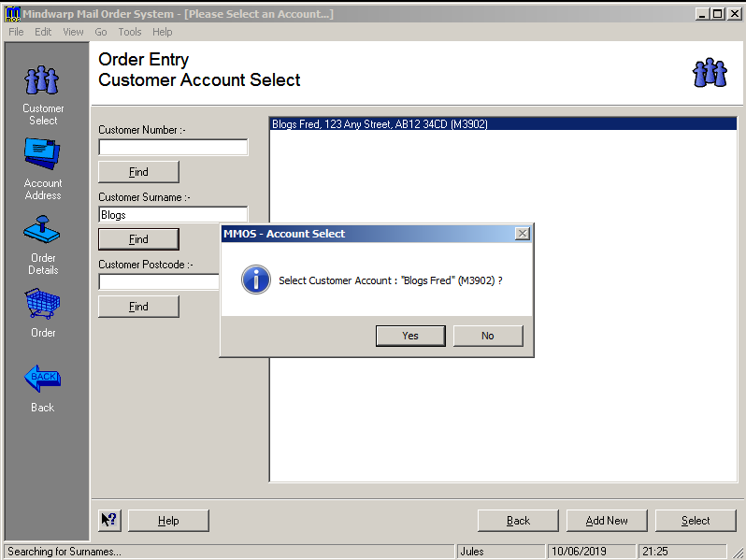The image size is (746, 560).
Task: Click the info icon in Account Select dialog
Action: 255,280
